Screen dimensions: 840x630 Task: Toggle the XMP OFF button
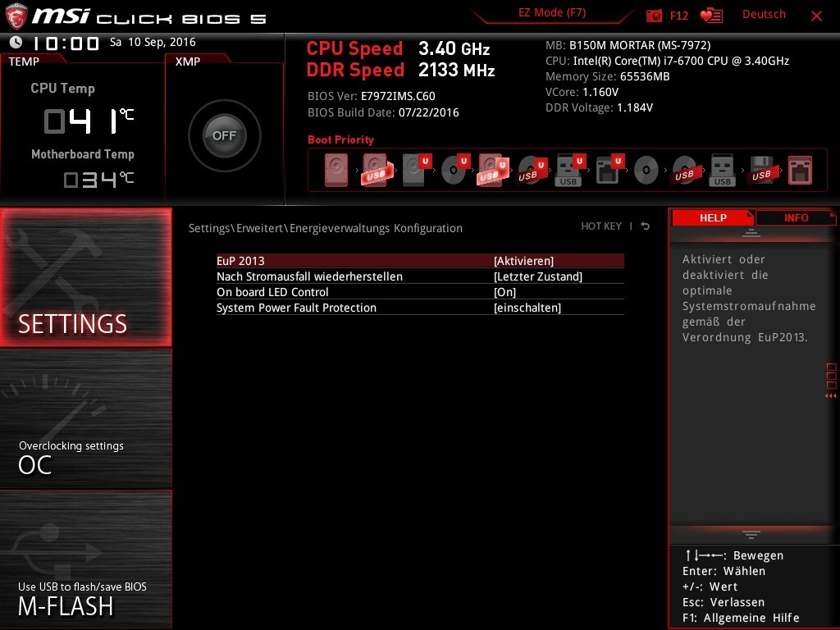pos(225,135)
